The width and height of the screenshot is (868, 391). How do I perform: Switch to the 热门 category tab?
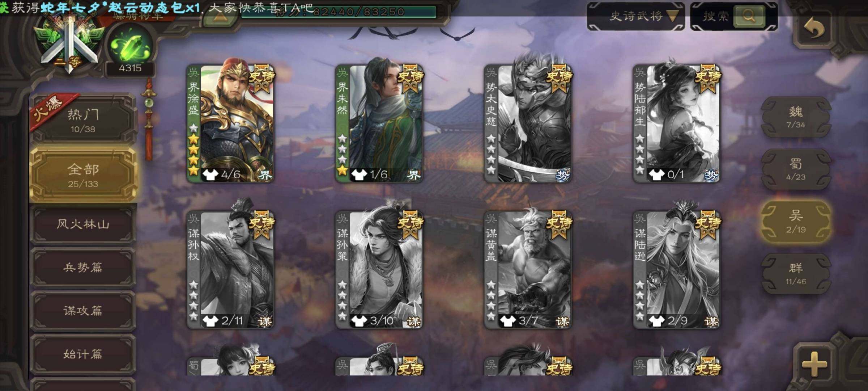point(83,120)
